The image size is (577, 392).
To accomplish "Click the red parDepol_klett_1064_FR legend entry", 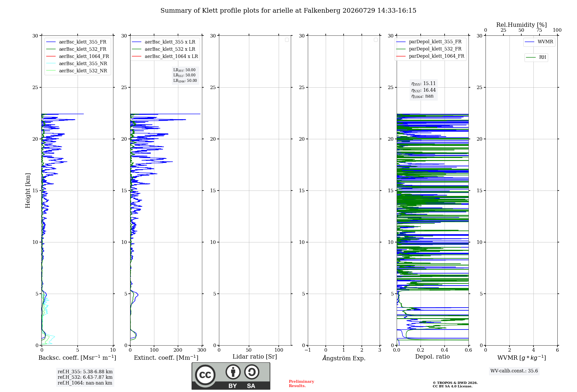I will pos(430,56).
